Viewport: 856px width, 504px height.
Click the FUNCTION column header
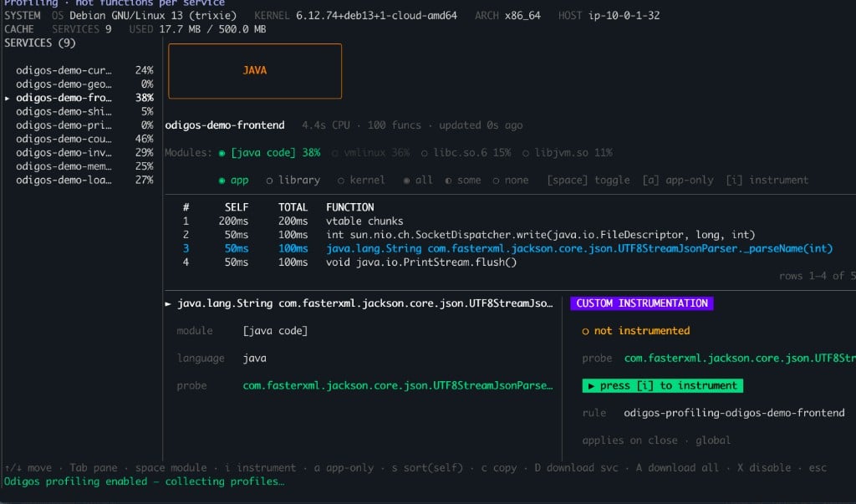click(x=350, y=207)
